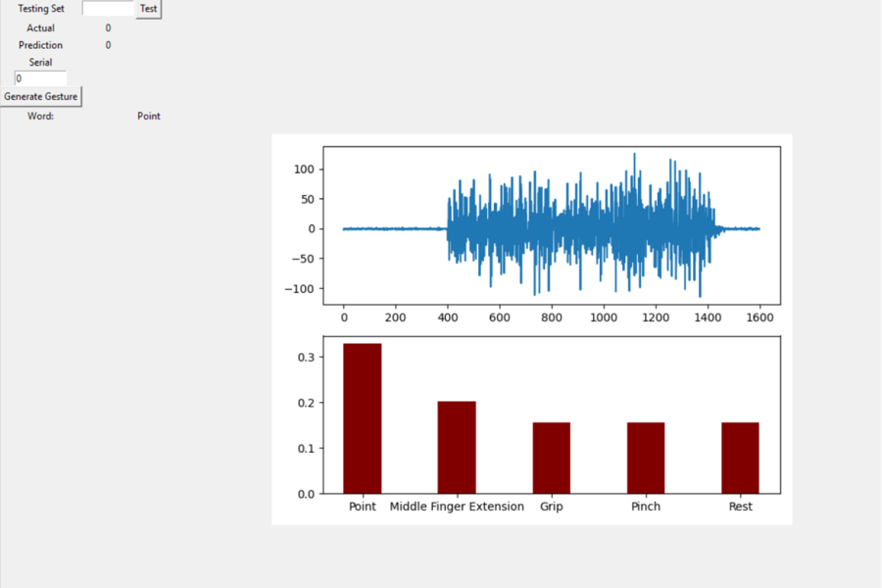The height and width of the screenshot is (588, 882).
Task: Click the Prediction value 0
Action: [x=108, y=45]
